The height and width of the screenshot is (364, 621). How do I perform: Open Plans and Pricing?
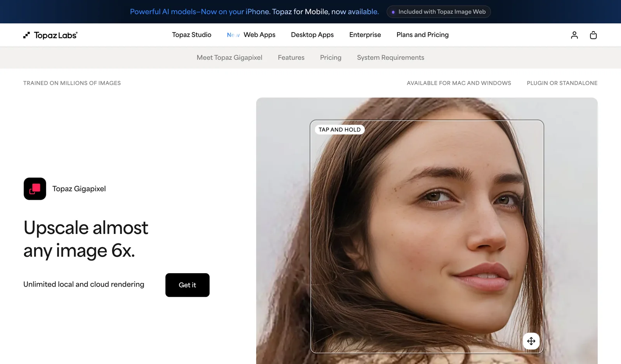(423, 35)
